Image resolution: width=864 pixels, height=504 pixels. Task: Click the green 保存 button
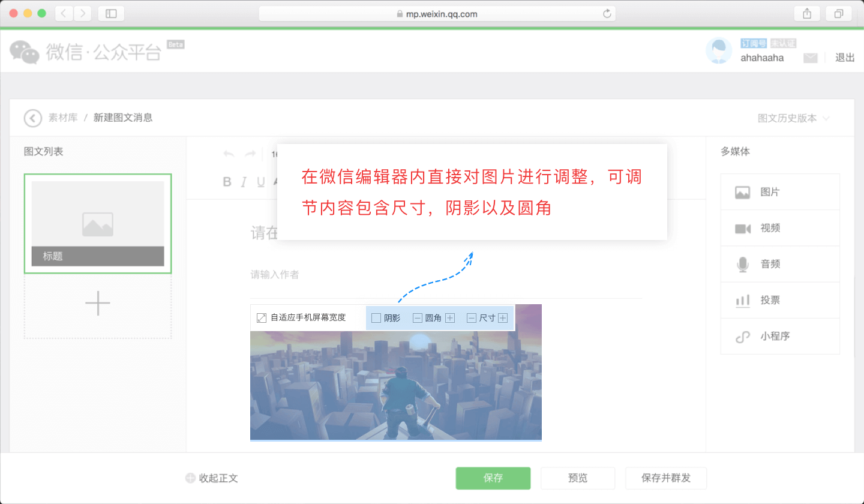pos(493,478)
